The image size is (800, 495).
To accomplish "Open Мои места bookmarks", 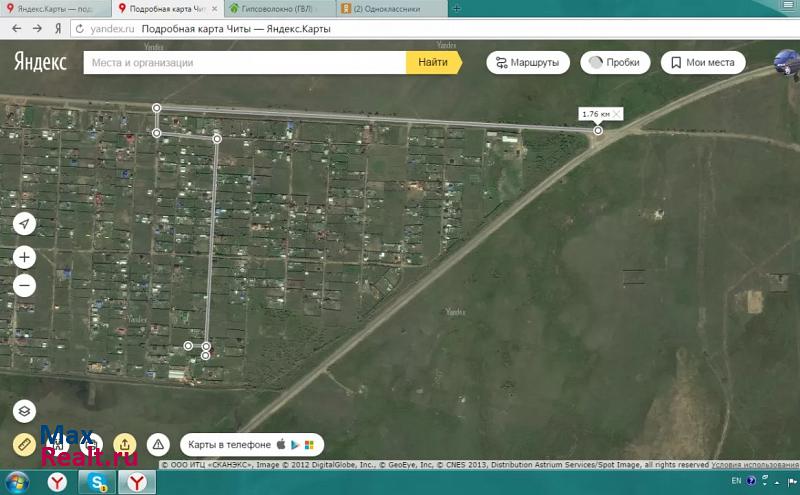I will pos(702,62).
